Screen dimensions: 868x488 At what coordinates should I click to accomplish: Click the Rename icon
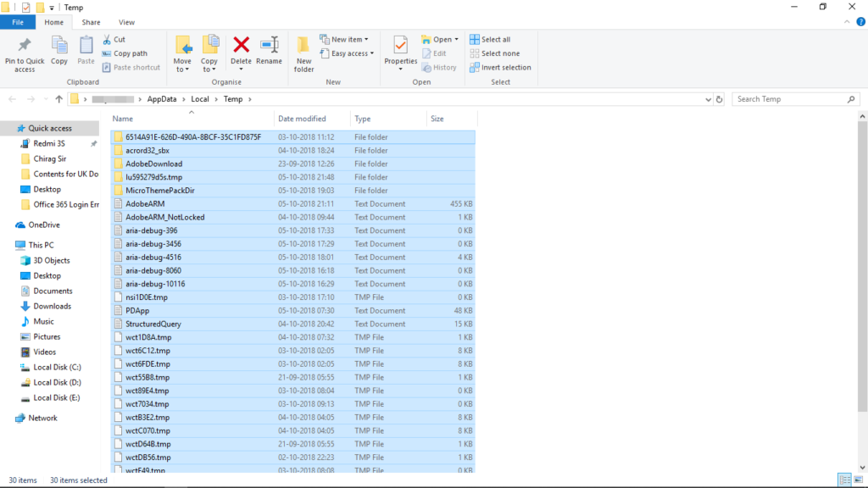click(269, 45)
